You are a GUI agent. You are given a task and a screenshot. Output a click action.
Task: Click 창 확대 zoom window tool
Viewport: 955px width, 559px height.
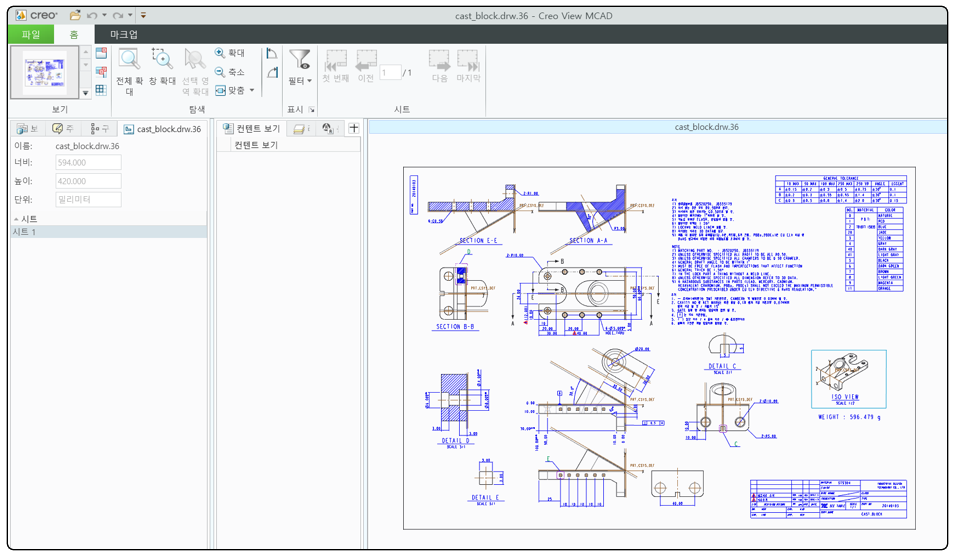click(x=162, y=67)
